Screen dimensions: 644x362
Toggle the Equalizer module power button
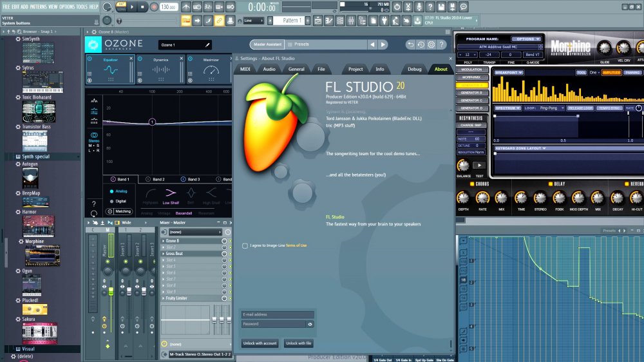click(x=90, y=59)
